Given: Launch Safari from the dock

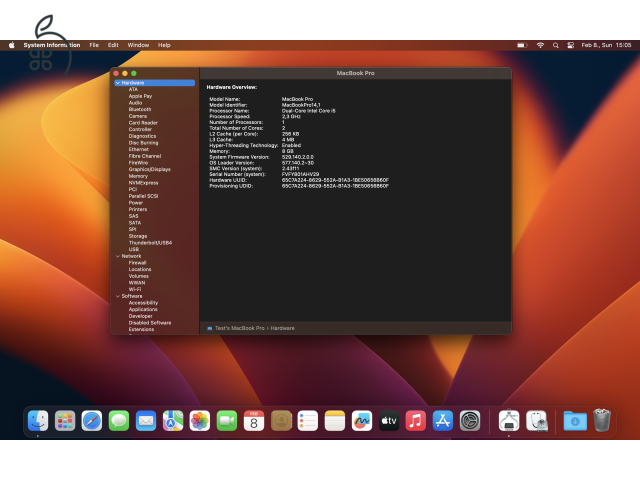Looking at the screenshot, I should coord(92,421).
